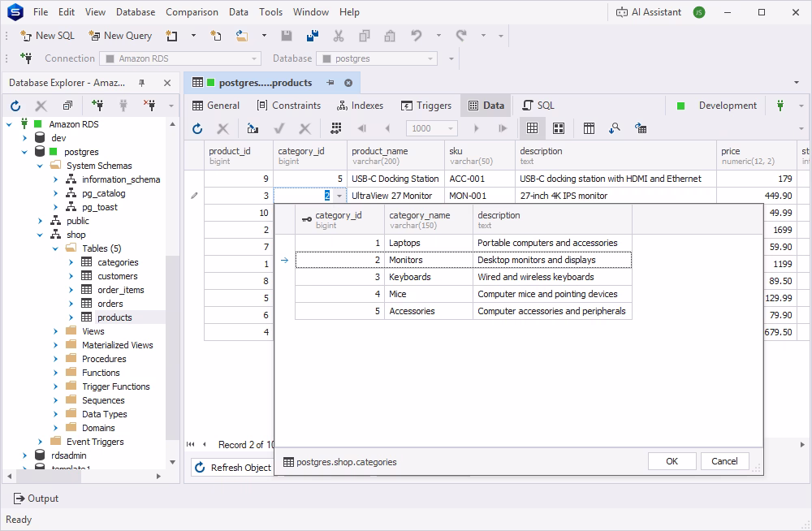This screenshot has height=531, width=812.
Task: Go to next page in data toolbar
Action: pyautogui.click(x=477, y=128)
